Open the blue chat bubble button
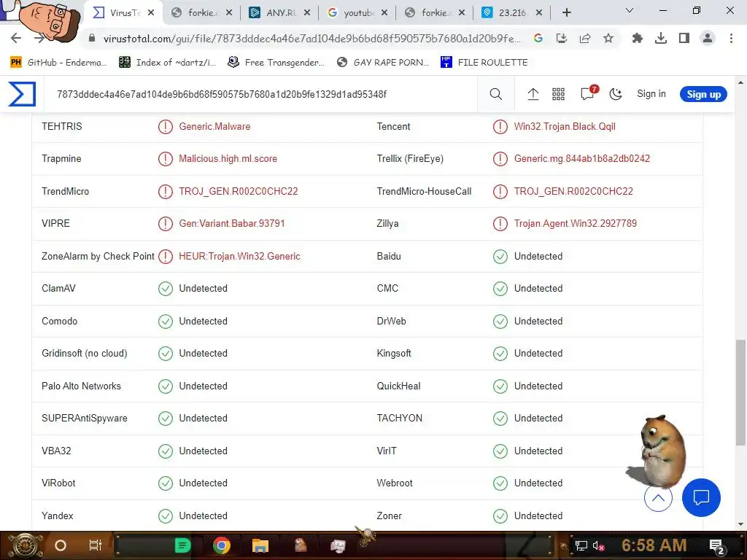This screenshot has width=747, height=560. click(x=701, y=497)
